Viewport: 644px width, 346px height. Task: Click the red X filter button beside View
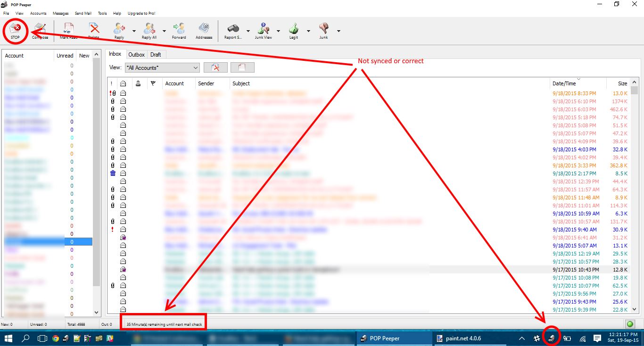click(x=215, y=67)
